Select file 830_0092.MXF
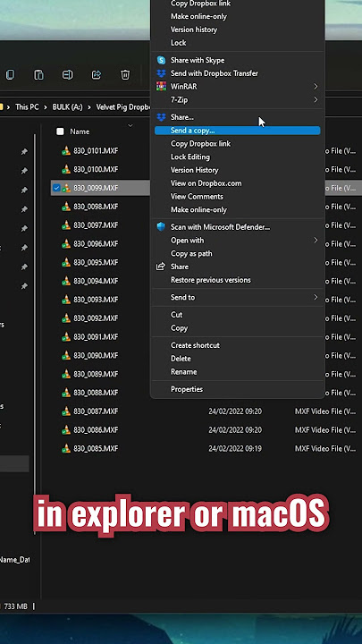 point(96,318)
